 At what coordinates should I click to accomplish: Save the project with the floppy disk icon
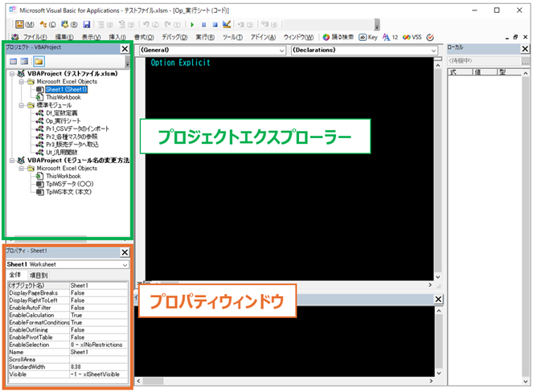[87, 24]
